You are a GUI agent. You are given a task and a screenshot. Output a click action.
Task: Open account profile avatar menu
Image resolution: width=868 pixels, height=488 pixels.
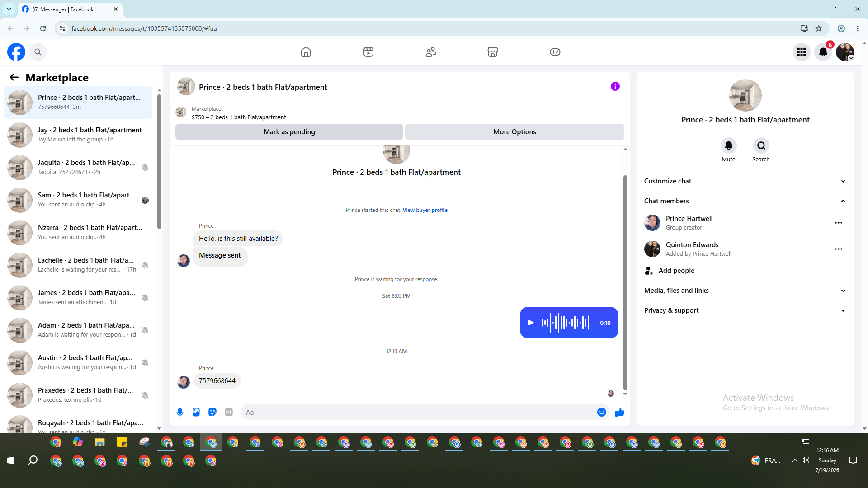click(x=845, y=52)
